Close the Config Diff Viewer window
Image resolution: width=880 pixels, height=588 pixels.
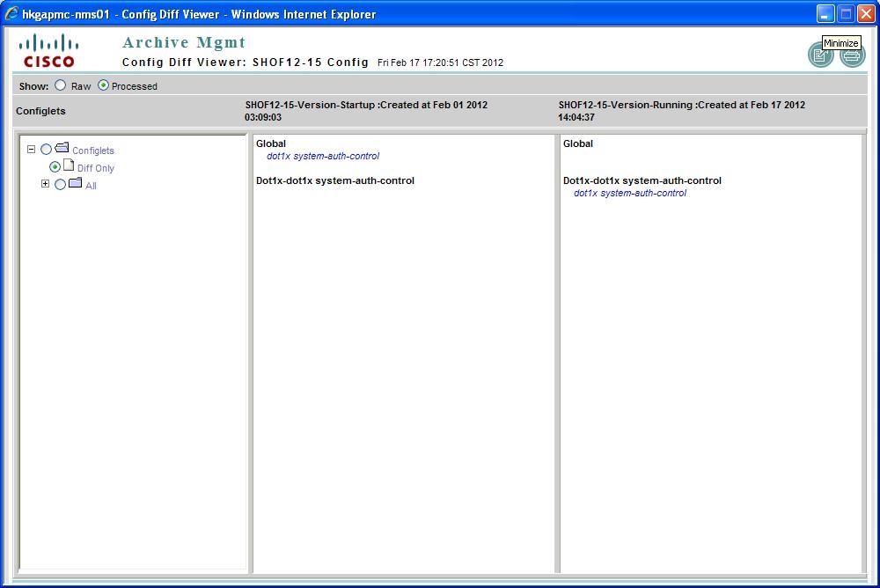[x=866, y=13]
